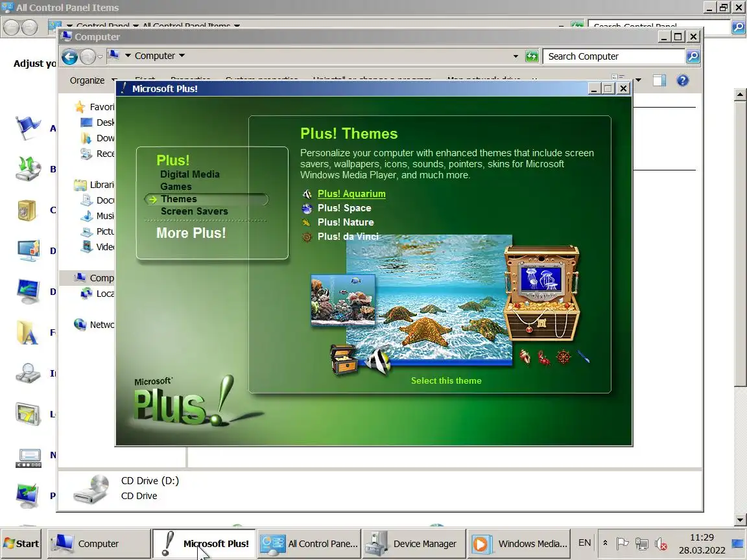Click Control Panel search magnifier icon
747x560 pixels.
pyautogui.click(x=739, y=27)
